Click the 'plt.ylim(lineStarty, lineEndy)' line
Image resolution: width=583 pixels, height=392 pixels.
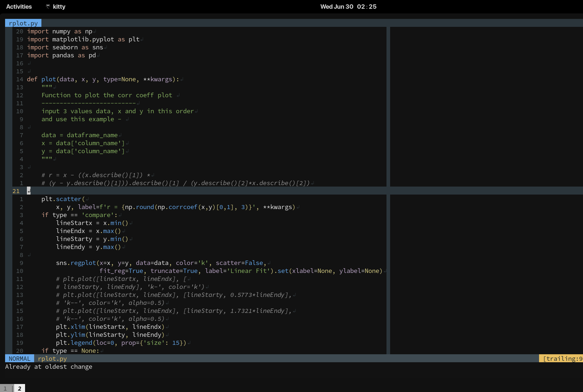click(x=110, y=335)
